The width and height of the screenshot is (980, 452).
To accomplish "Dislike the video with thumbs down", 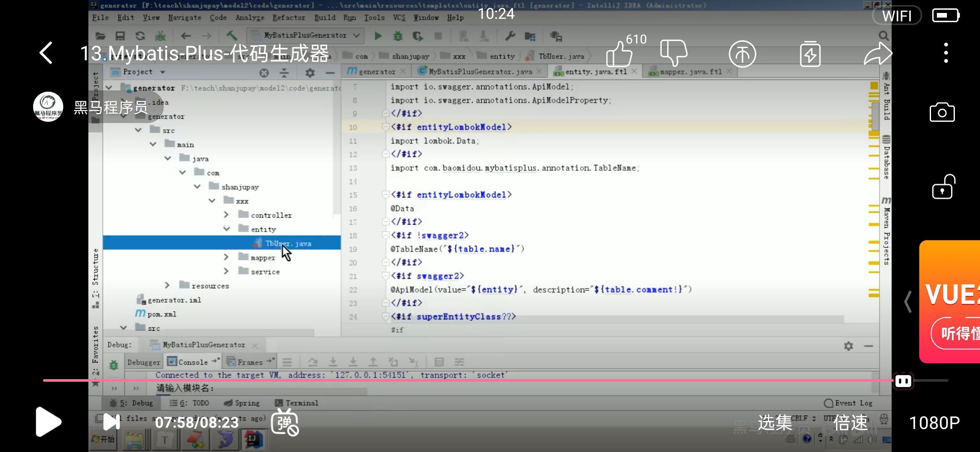I will click(673, 53).
